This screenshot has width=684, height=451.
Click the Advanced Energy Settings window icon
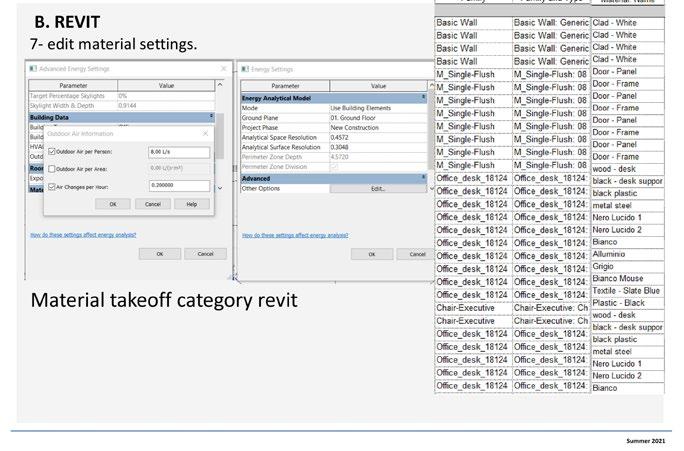point(33,69)
